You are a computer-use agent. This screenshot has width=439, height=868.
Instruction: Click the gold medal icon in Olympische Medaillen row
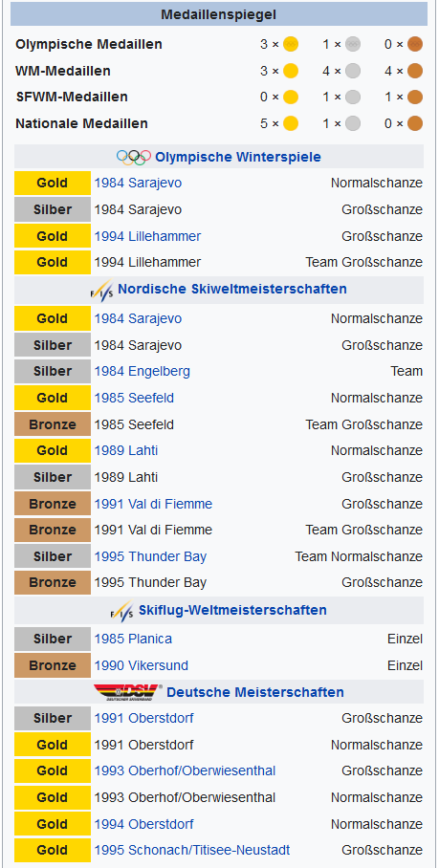point(291,44)
